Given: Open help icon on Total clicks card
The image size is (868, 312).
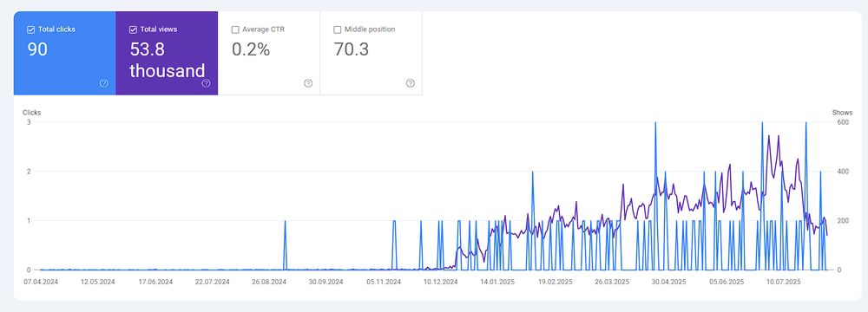Looking at the screenshot, I should pos(103,83).
